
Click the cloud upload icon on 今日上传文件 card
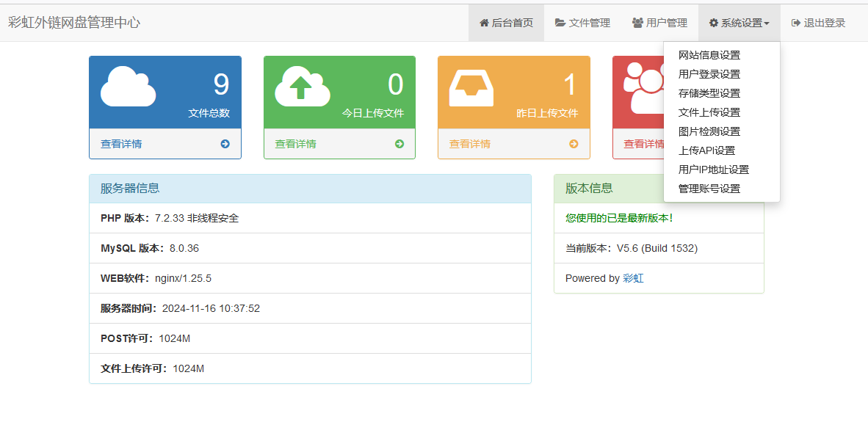pos(303,87)
